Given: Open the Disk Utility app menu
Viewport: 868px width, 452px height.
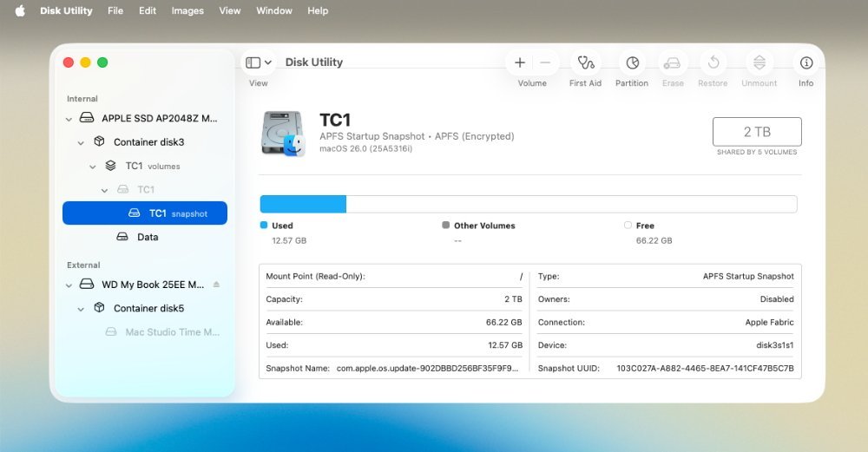Looking at the screenshot, I should [66, 10].
